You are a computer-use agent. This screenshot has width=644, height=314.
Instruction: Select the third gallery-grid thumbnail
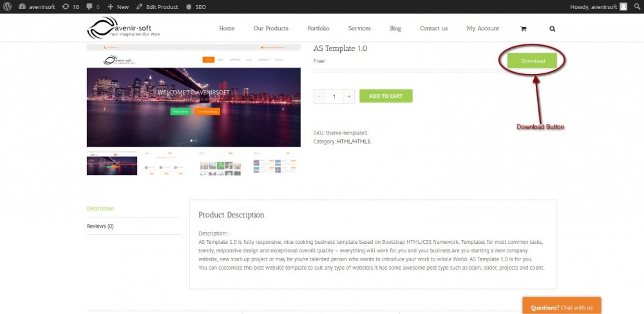click(220, 163)
